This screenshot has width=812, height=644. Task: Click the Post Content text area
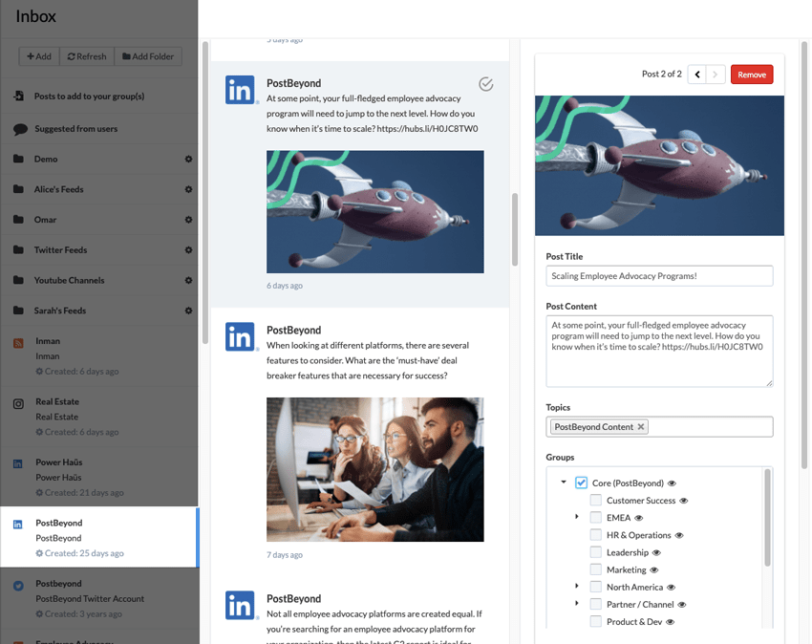(659, 351)
